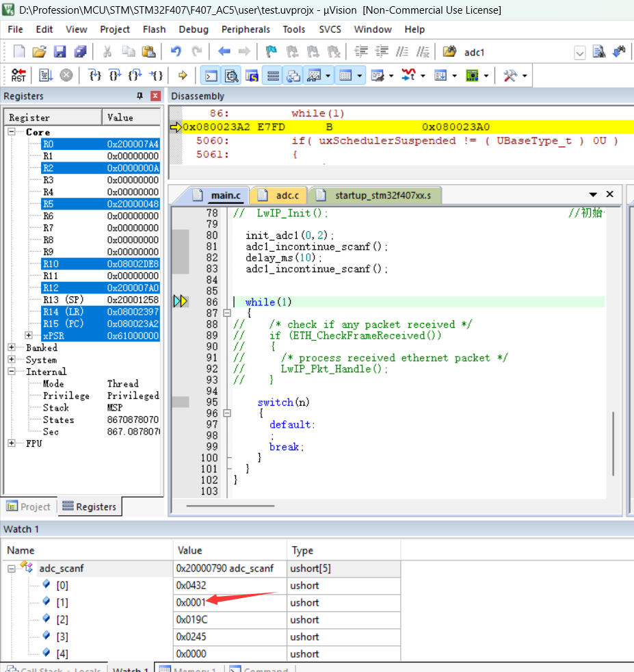Viewport: 634px width, 672px height.
Task: Expand the System register group
Action: point(12,359)
